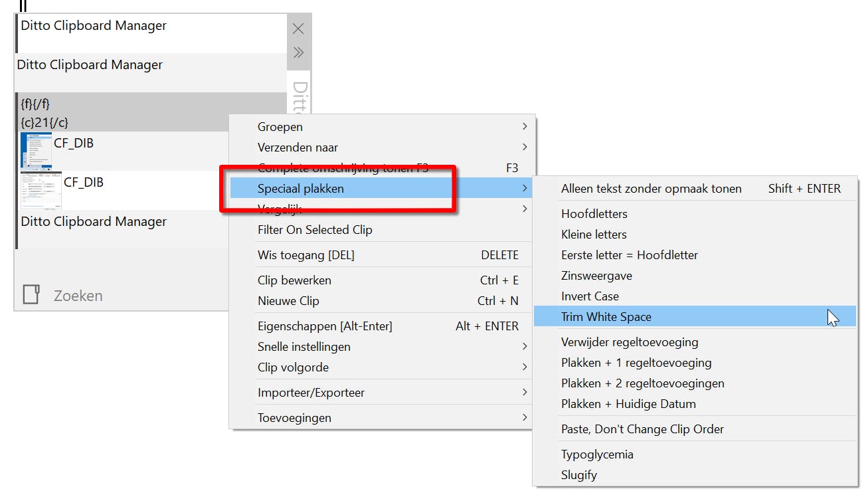Select Hoofdletters paste option
The image size is (868, 497).
point(594,214)
